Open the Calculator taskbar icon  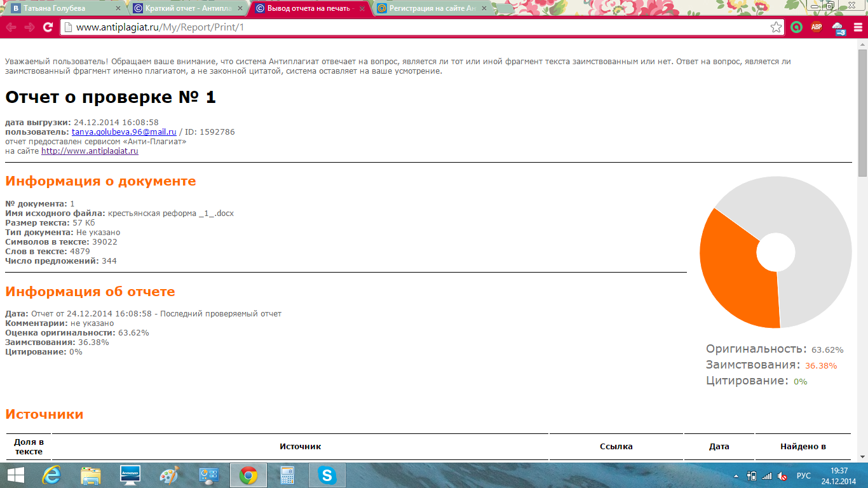288,475
